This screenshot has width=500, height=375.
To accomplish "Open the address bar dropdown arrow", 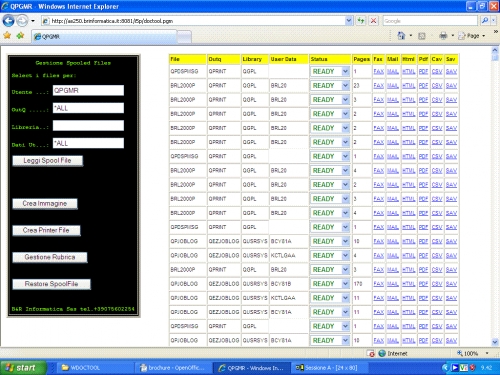I will pos(348,21).
